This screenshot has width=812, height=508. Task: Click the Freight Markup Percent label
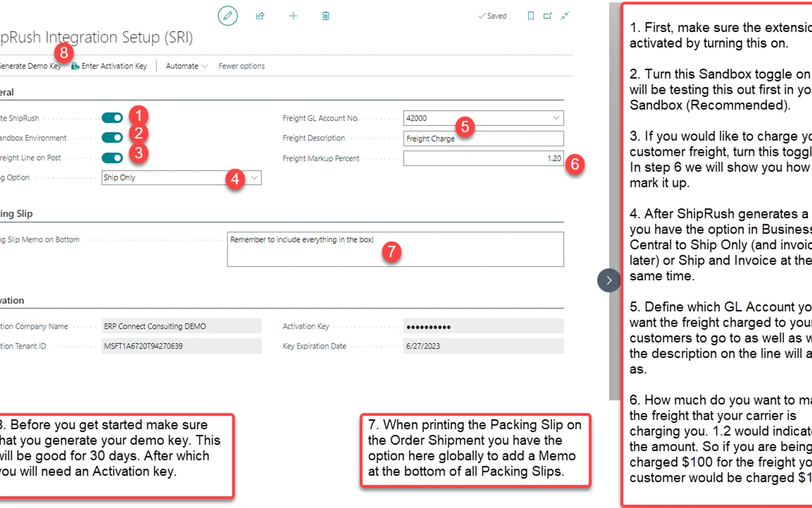(321, 158)
